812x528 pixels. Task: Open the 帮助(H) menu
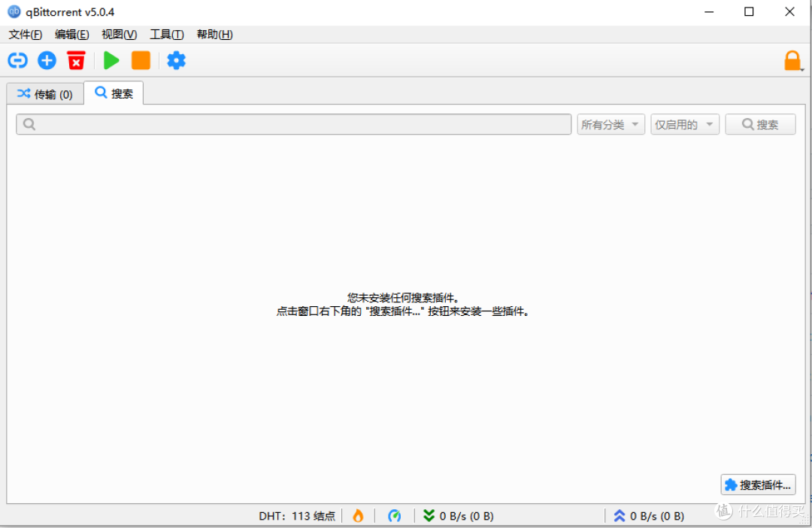click(x=214, y=35)
